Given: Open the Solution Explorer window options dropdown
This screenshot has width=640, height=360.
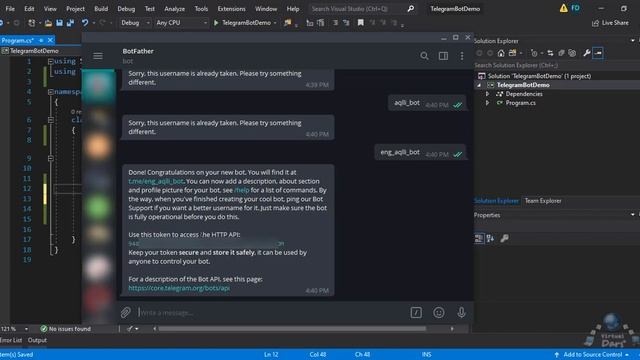Looking at the screenshot, I should (633, 40).
